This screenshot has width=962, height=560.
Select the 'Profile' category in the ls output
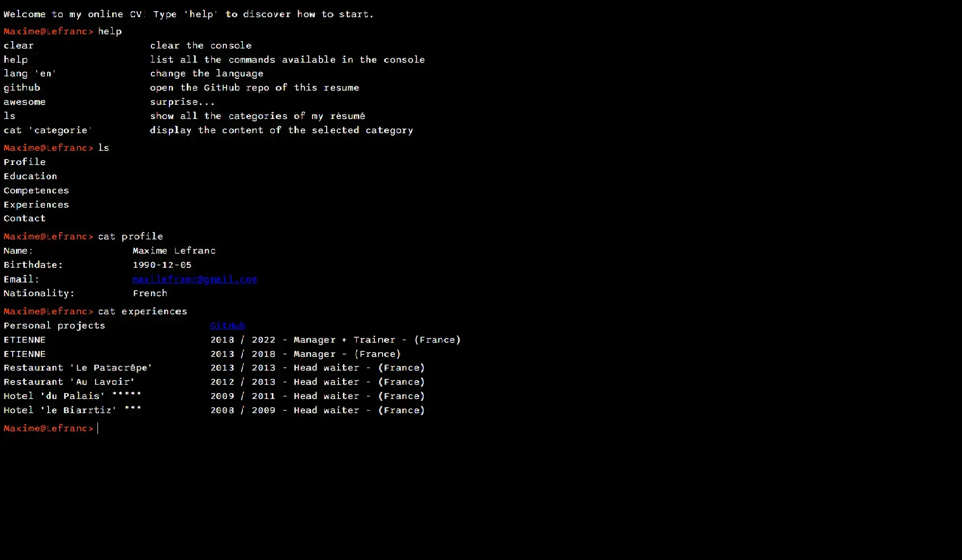tap(24, 162)
